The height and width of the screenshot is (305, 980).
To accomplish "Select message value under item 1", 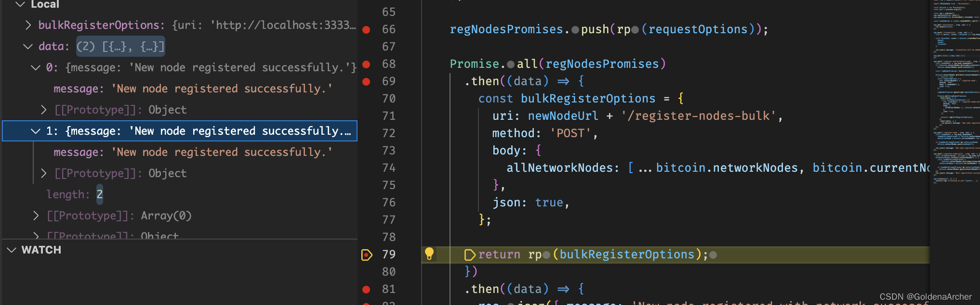I will (222, 152).
